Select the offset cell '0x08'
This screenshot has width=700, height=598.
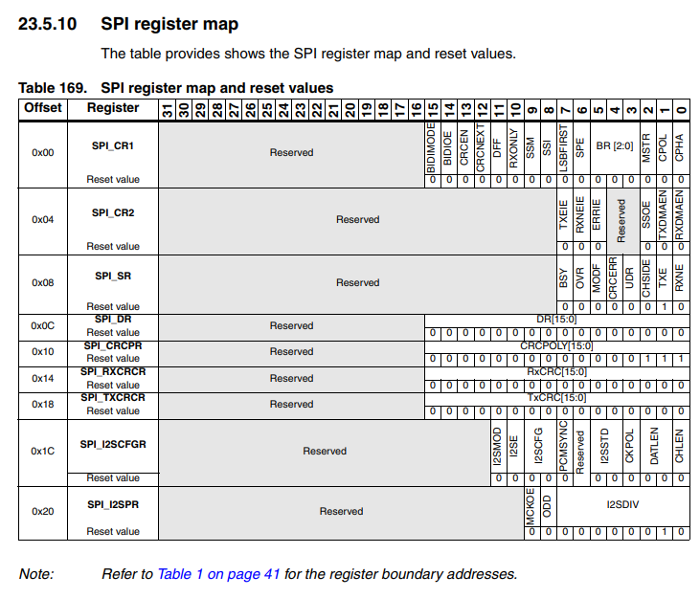pos(43,282)
